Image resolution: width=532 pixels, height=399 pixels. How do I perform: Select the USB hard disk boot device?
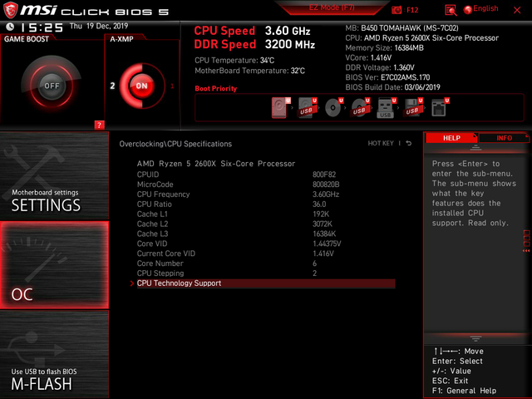coord(307,107)
